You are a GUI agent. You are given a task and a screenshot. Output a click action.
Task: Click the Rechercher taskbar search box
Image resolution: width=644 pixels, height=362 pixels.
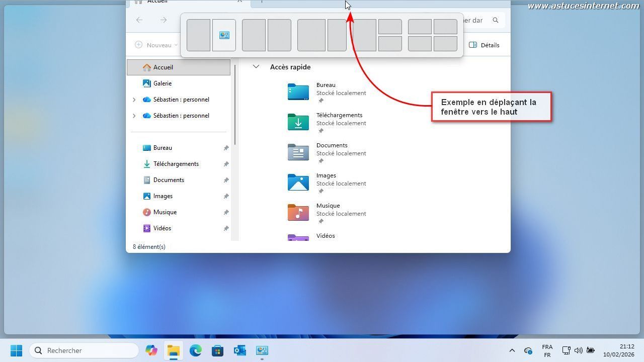click(84, 350)
